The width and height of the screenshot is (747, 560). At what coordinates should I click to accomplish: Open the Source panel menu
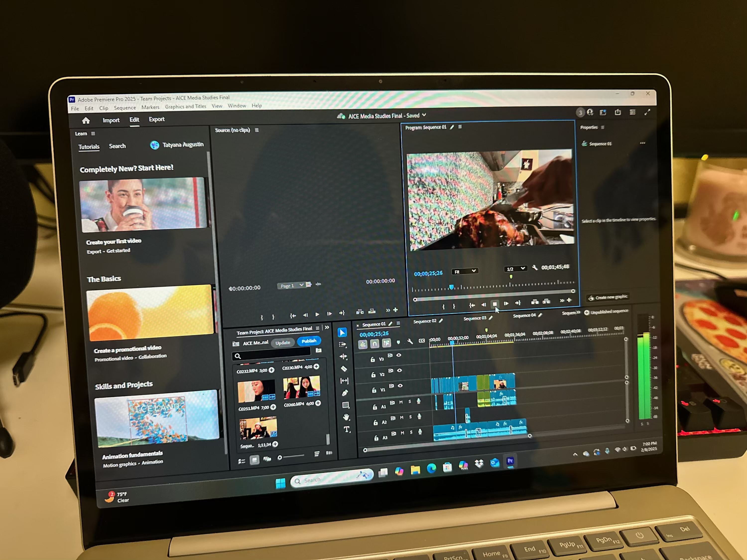(257, 130)
